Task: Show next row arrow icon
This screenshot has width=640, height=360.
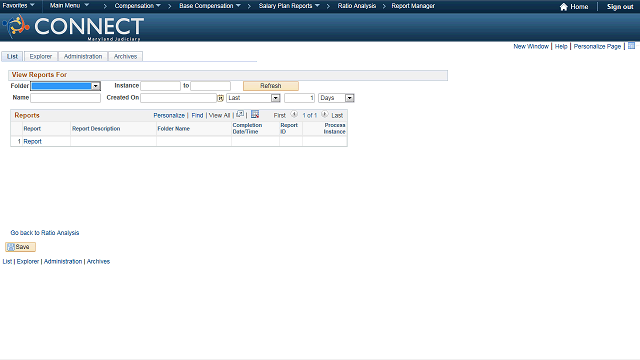Action: pos(324,115)
